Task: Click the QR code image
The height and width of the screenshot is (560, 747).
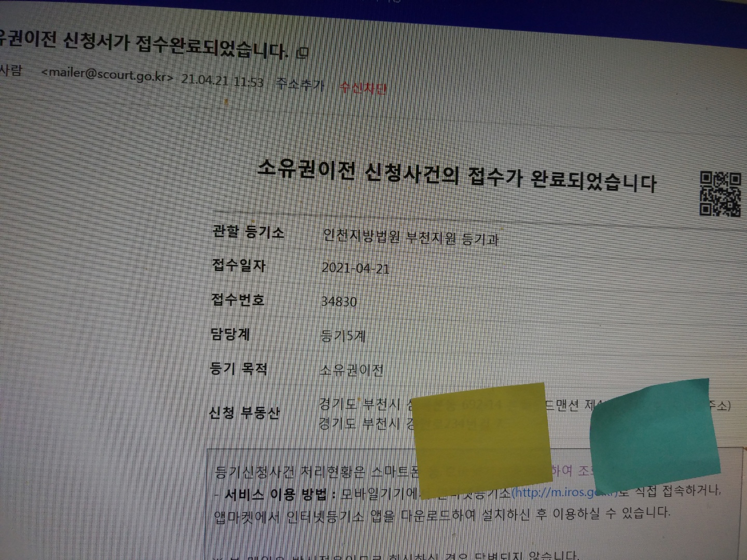Action: [720, 194]
